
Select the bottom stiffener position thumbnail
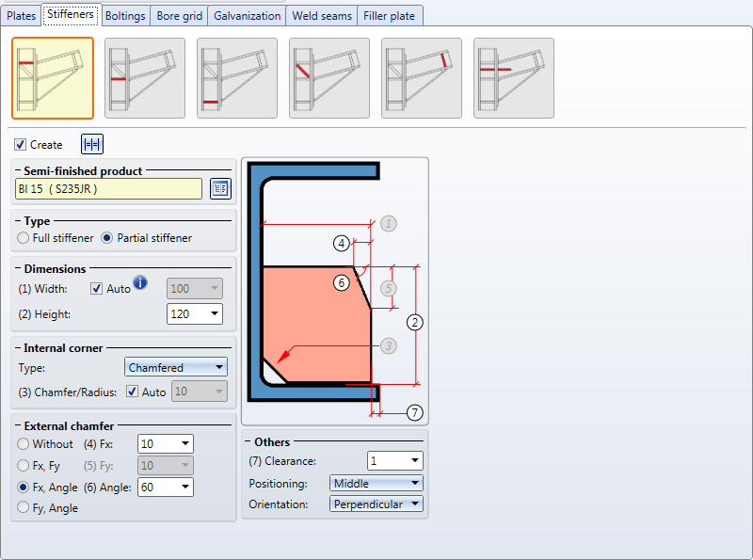coord(237,78)
